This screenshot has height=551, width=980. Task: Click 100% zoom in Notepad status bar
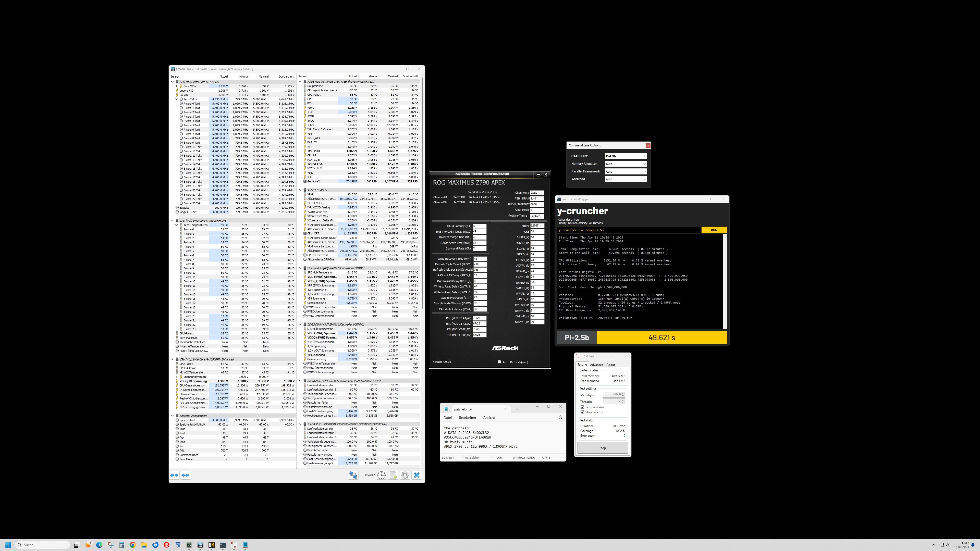tap(498, 458)
